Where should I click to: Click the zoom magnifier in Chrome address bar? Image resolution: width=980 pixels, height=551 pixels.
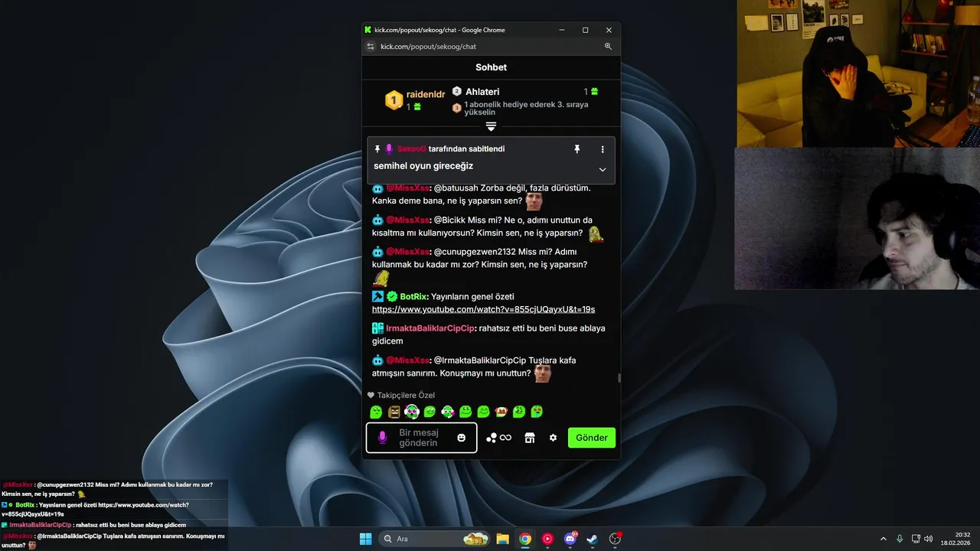point(608,47)
